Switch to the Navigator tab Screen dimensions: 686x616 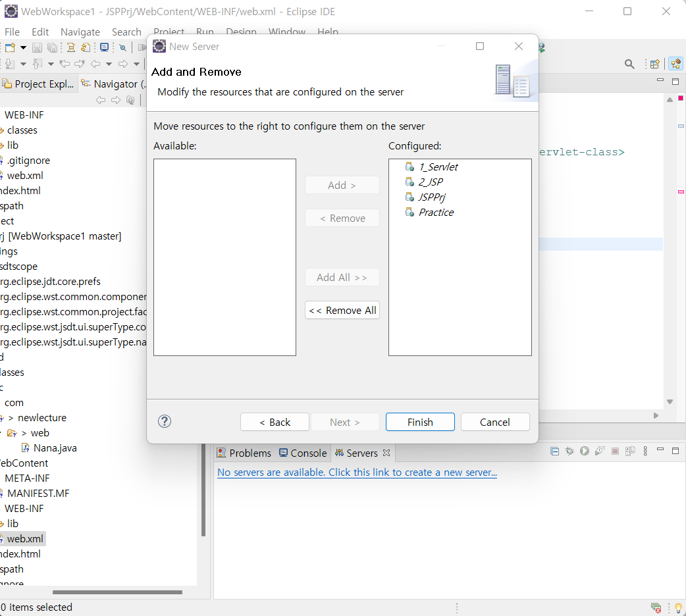(x=115, y=84)
